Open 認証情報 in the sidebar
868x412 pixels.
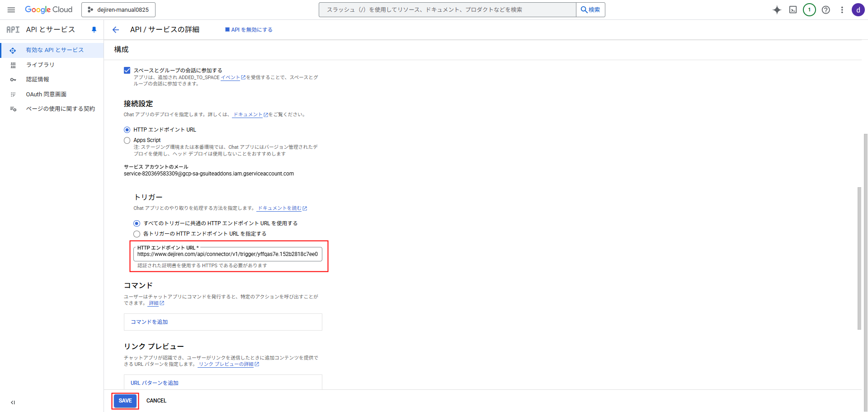[x=37, y=80]
